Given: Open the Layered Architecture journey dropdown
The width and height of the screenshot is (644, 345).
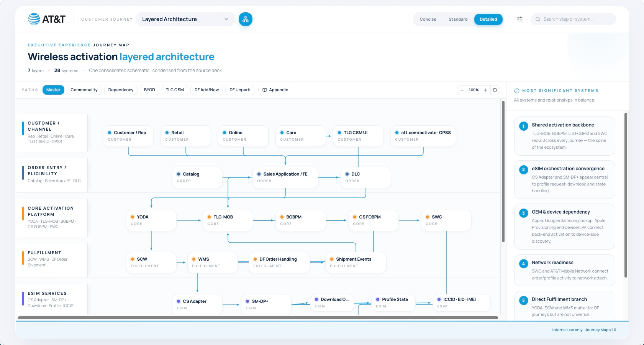Looking at the screenshot, I should [186, 19].
